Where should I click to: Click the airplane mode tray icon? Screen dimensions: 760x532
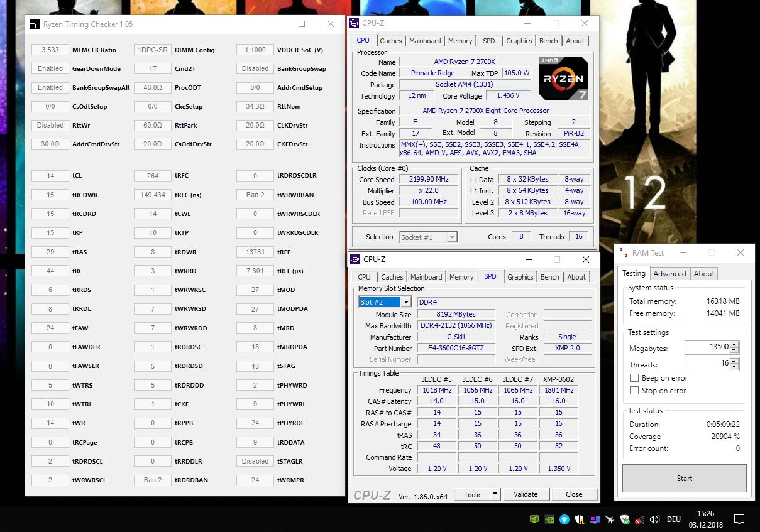pyautogui.click(x=610, y=519)
